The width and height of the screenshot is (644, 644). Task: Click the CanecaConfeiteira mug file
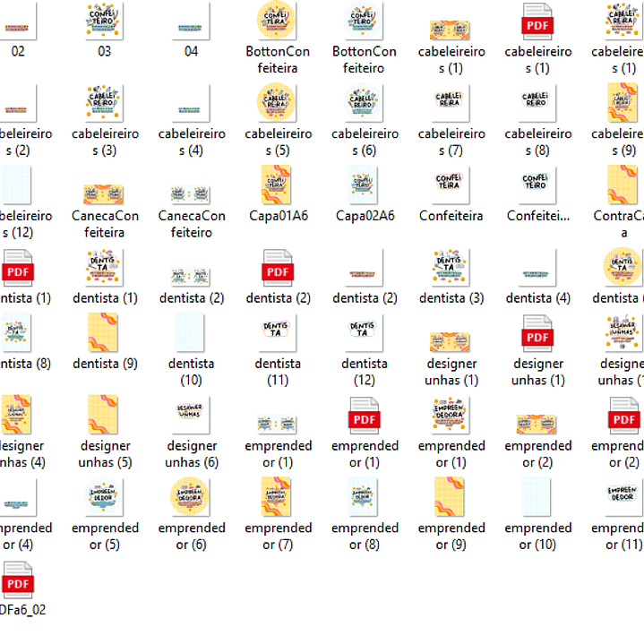(105, 193)
